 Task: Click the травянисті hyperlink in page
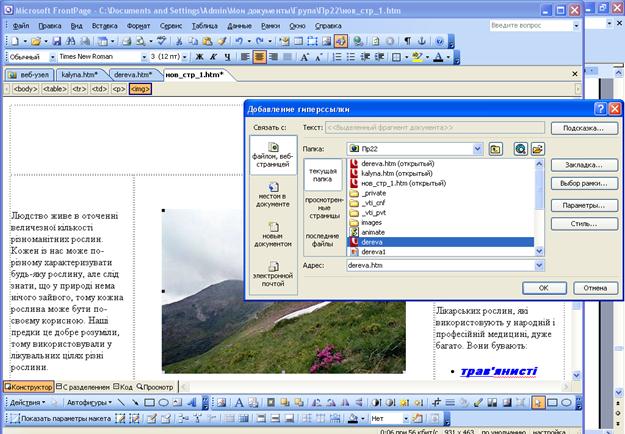(x=499, y=371)
